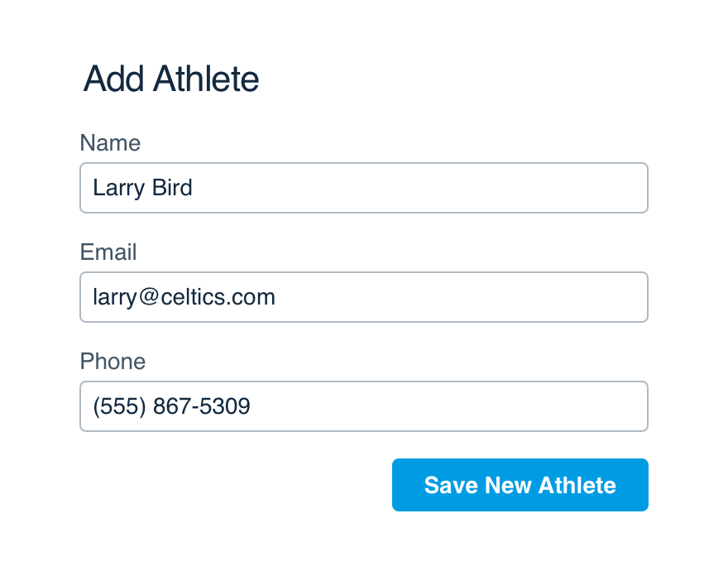
Task: Click the word Bird in Name field
Action: tap(172, 187)
